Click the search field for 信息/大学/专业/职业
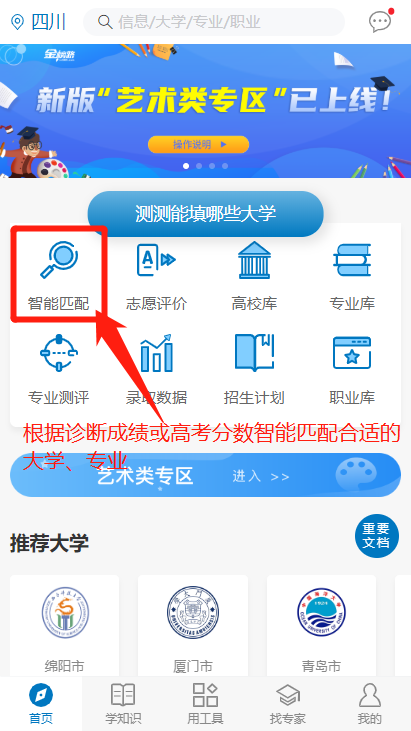 click(214, 22)
